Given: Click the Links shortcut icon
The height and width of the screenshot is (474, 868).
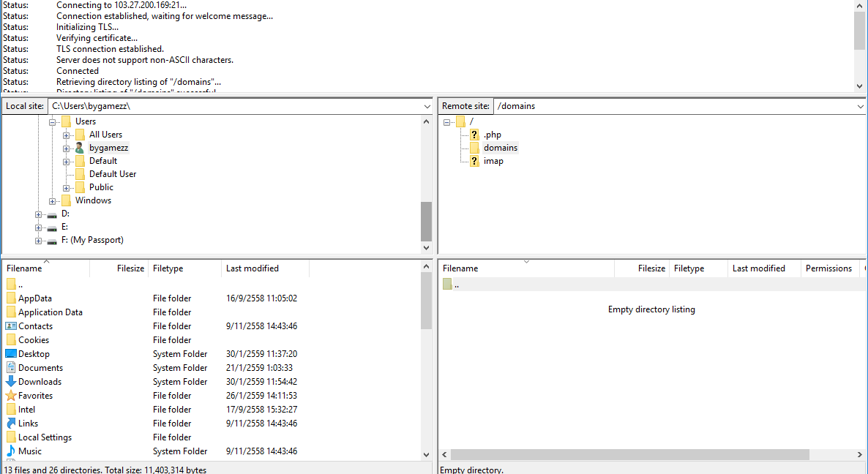Looking at the screenshot, I should (11, 424).
